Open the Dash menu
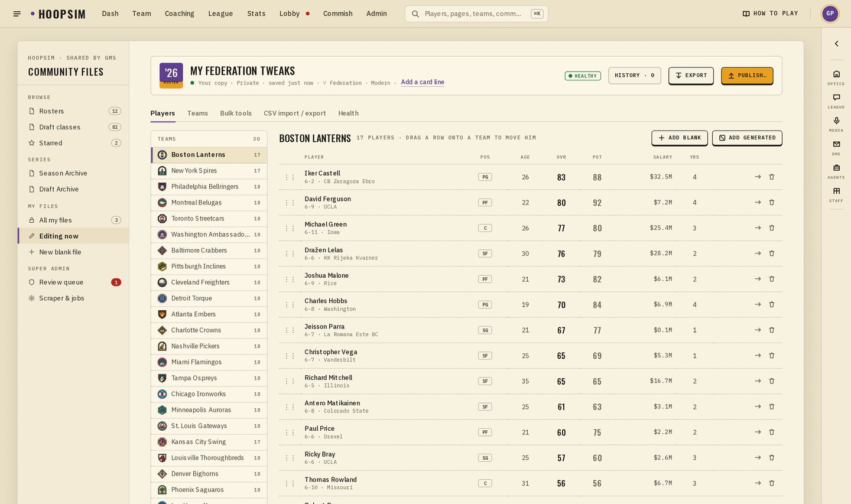This screenshot has height=504, width=851. pyautogui.click(x=110, y=14)
